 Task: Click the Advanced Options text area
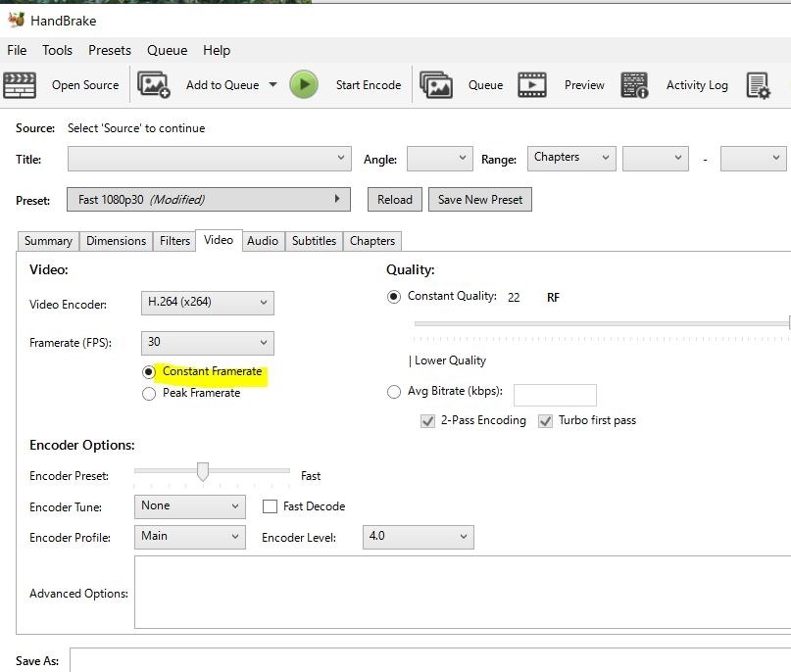click(463, 592)
